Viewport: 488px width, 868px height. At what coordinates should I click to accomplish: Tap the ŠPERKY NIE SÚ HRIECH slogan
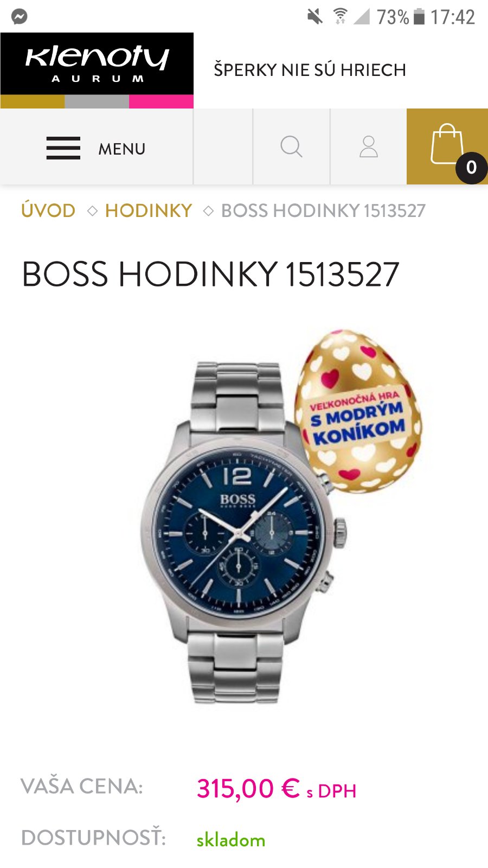coord(310,70)
